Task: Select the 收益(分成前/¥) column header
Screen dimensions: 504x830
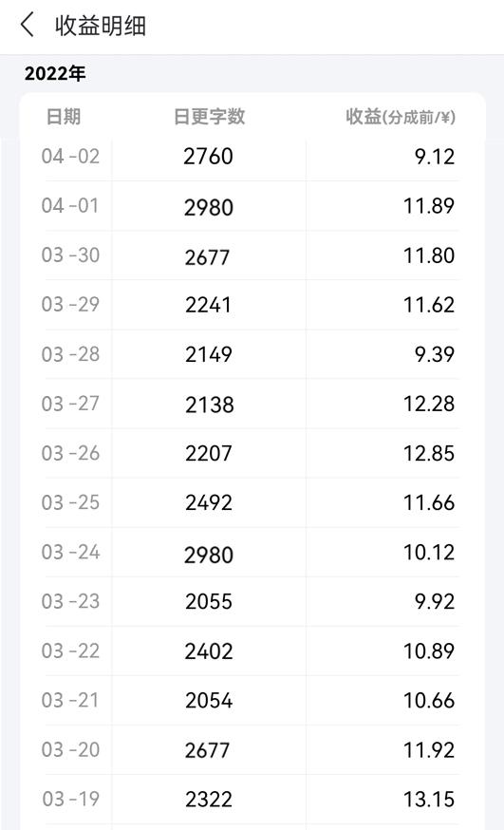Action: (401, 117)
